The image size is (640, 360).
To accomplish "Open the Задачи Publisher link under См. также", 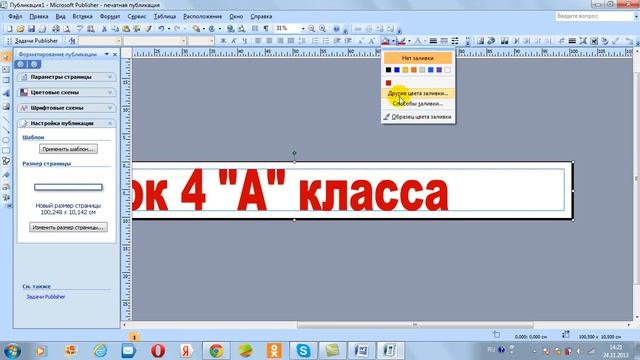I will pos(46,297).
